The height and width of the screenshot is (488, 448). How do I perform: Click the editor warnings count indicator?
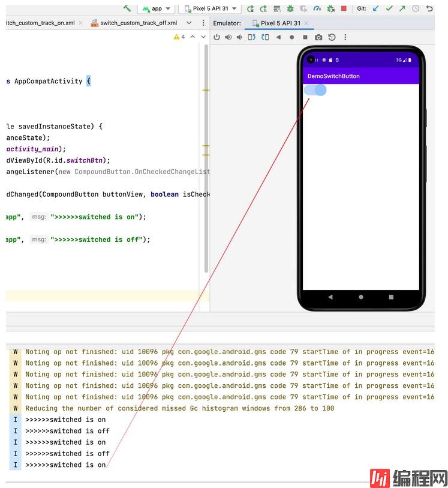(x=179, y=37)
